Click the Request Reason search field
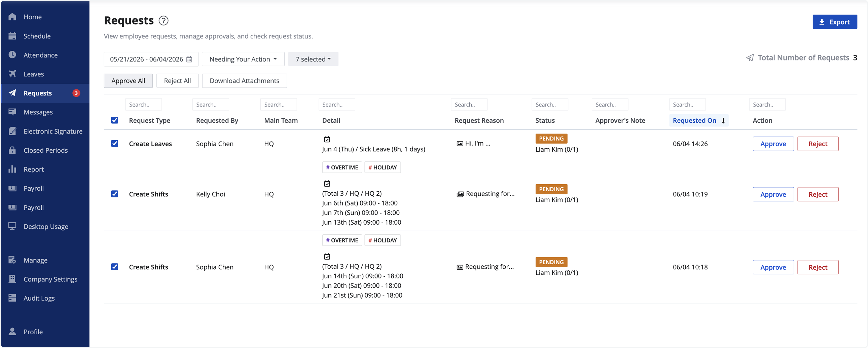The height and width of the screenshot is (348, 868). [x=469, y=105]
